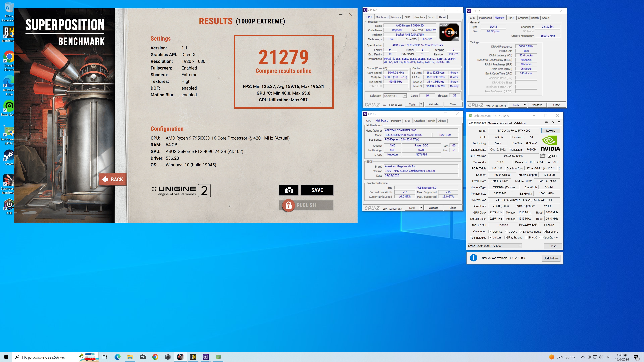This screenshot has width=644, height=362.
Task: Click the ENG language indicator in taskbar
Action: [609, 357]
